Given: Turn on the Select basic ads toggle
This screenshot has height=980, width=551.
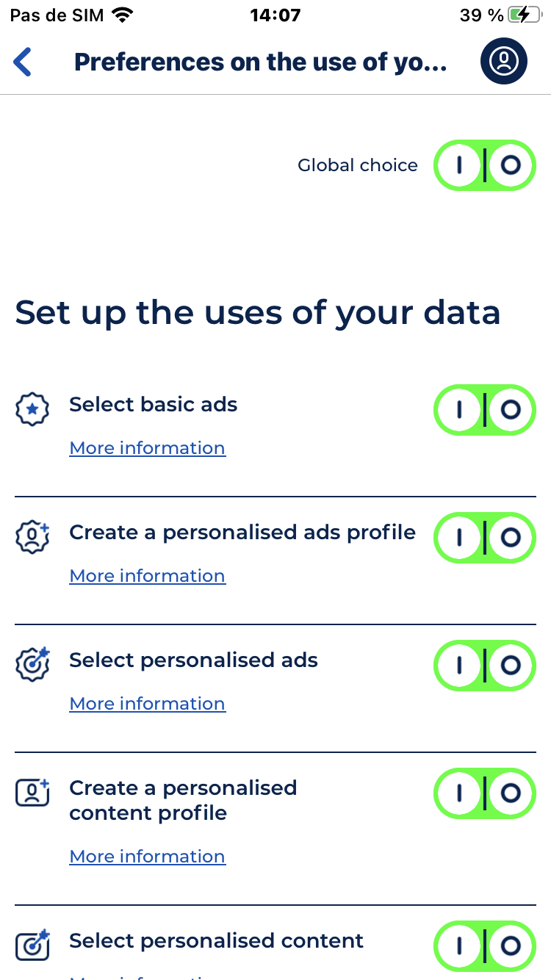Looking at the screenshot, I should pos(459,410).
